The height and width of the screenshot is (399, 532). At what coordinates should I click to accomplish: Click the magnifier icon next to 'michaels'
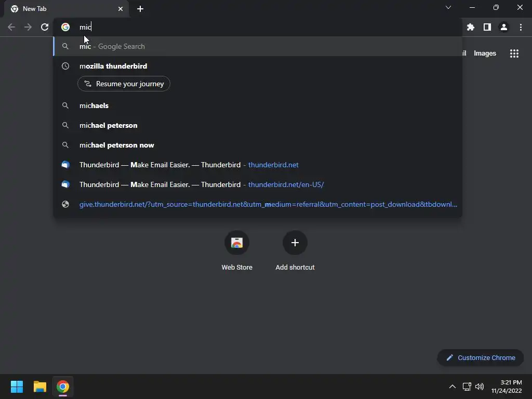65,105
